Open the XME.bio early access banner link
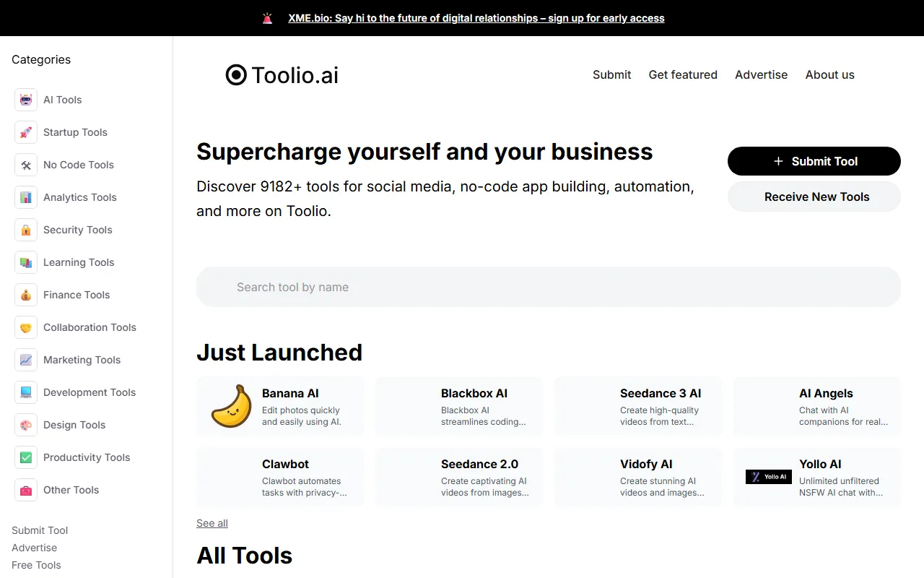This screenshot has height=578, width=924. 476,18
